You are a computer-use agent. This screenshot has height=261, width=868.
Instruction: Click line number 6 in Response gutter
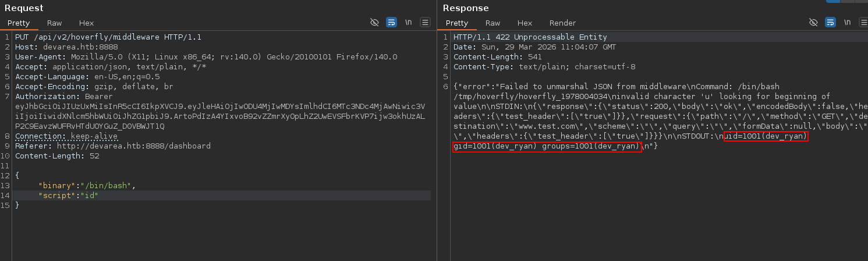(x=446, y=87)
